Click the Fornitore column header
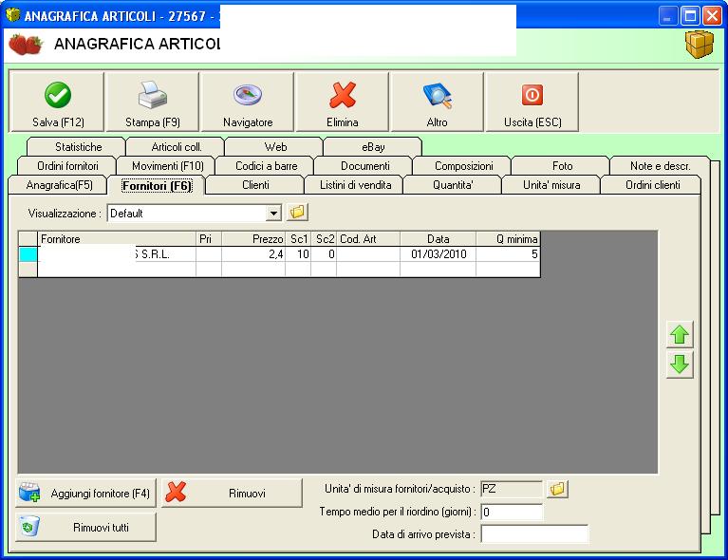 117,238
